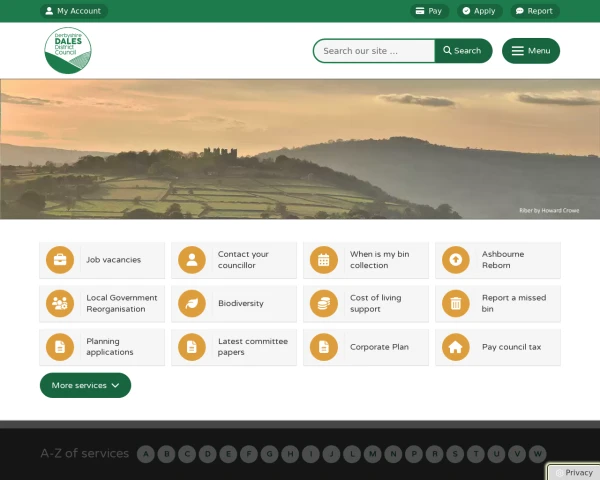Image resolution: width=600 pixels, height=480 pixels.
Task: Click the Local Government Reorganisation people icon
Action: [60, 304]
